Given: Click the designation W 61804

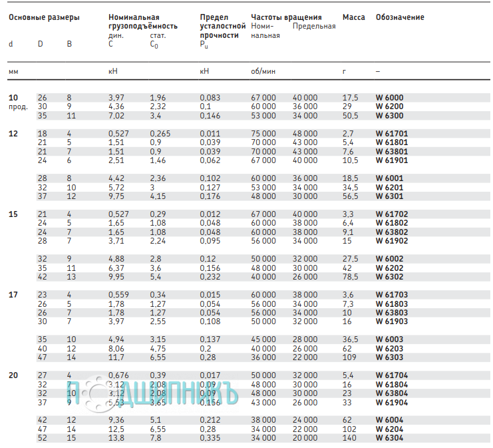Looking at the screenshot, I should click(x=392, y=385).
